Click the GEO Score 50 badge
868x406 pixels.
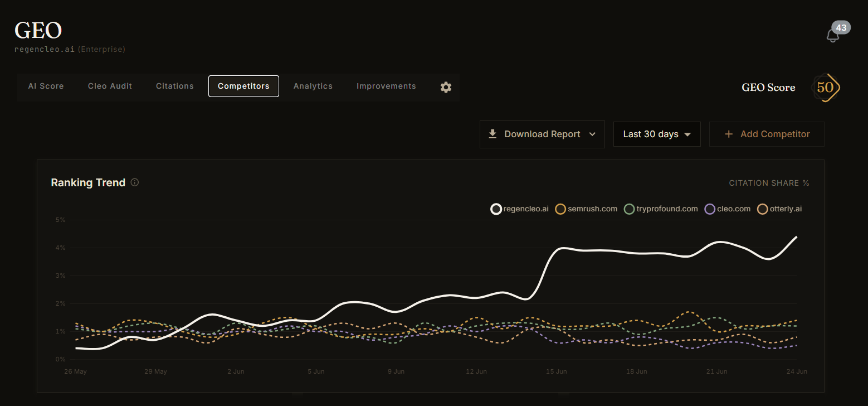point(826,88)
